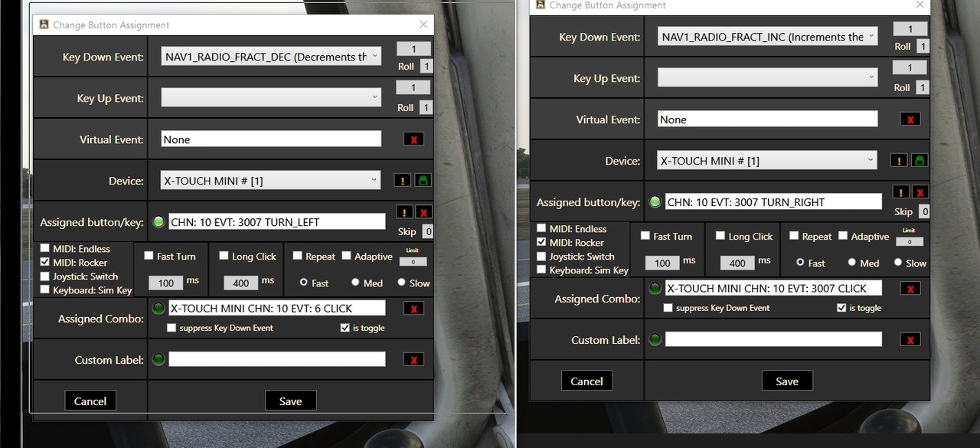
Task: Close the left Change Button Assignment dialog
Action: pyautogui.click(x=423, y=25)
